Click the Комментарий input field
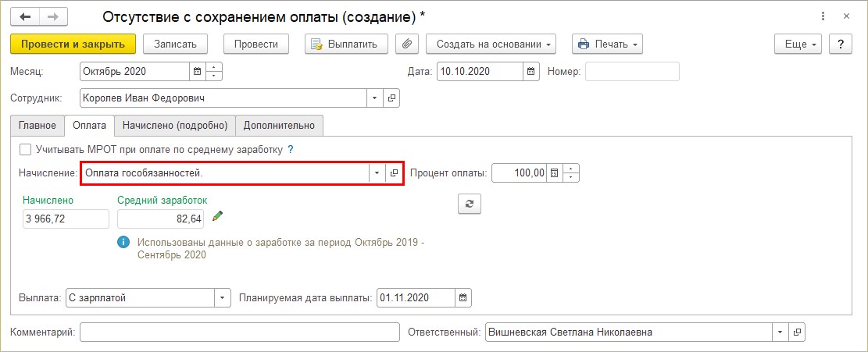This screenshot has width=868, height=352. tap(240, 332)
